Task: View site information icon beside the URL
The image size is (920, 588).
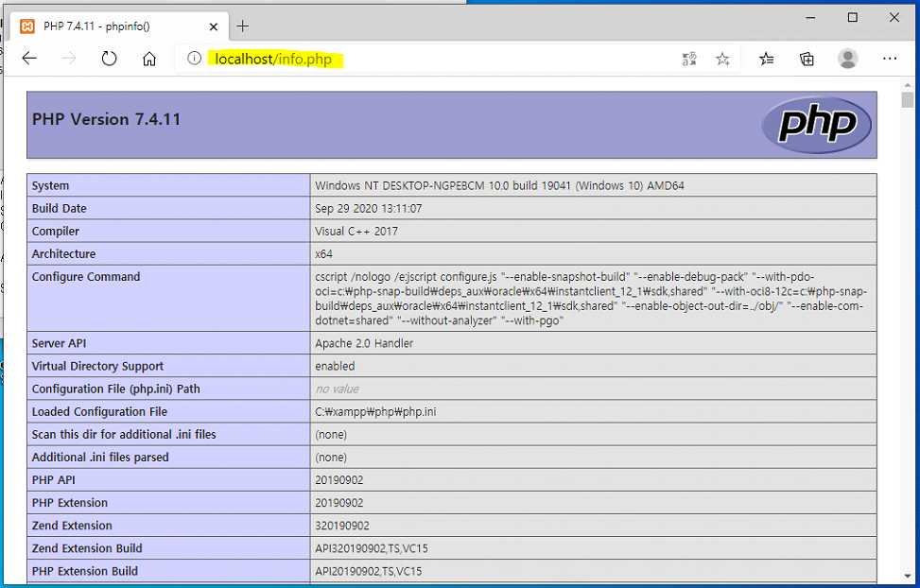Action: click(x=194, y=58)
